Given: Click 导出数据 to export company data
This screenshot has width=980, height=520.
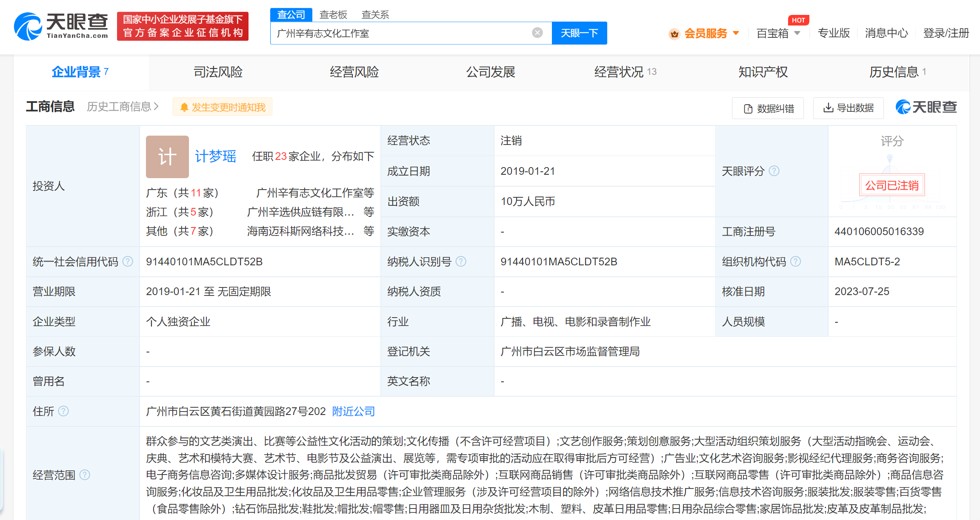Looking at the screenshot, I should pos(848,108).
